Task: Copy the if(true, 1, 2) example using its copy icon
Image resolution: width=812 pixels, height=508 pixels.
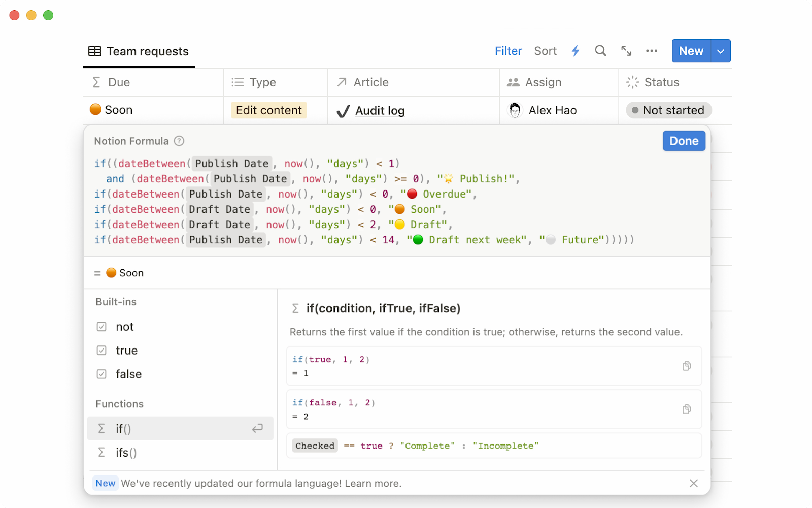Action: click(x=686, y=366)
